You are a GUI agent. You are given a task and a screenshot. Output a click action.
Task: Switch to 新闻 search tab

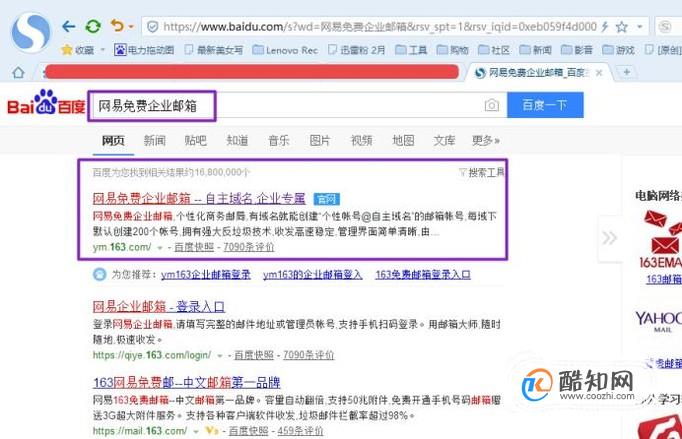coord(154,141)
